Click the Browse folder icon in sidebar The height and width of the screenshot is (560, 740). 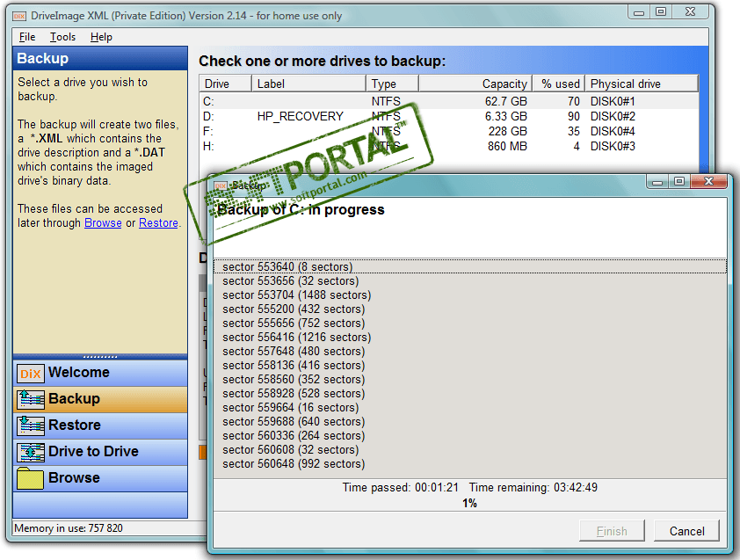(x=31, y=478)
